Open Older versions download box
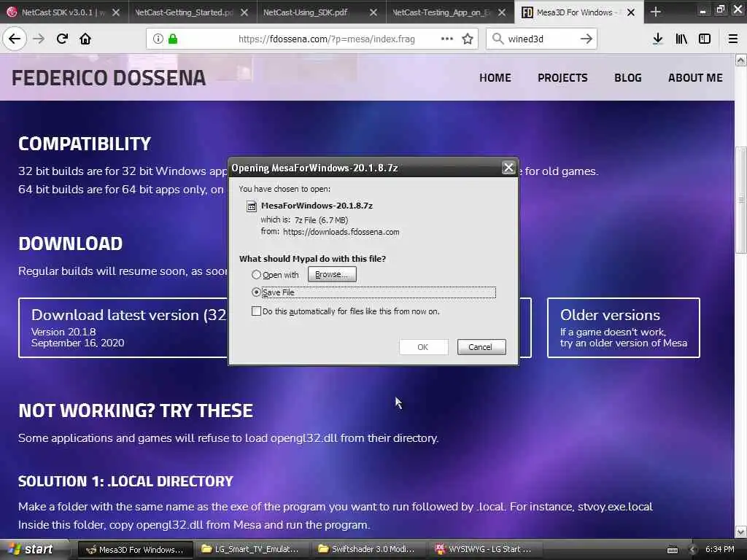747x560 pixels. [623, 327]
